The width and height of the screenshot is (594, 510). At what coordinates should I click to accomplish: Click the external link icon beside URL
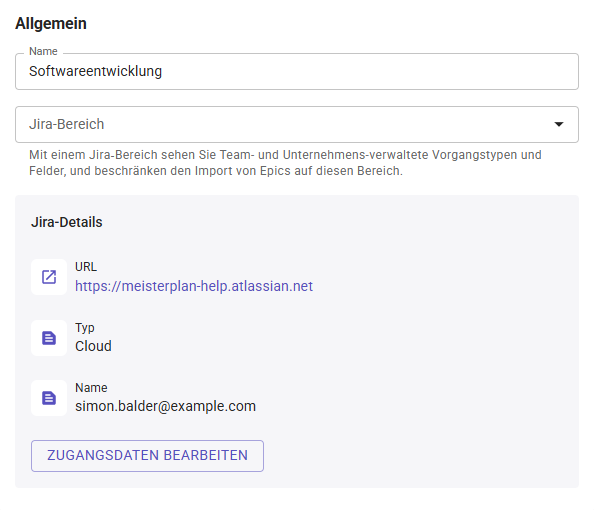point(49,277)
